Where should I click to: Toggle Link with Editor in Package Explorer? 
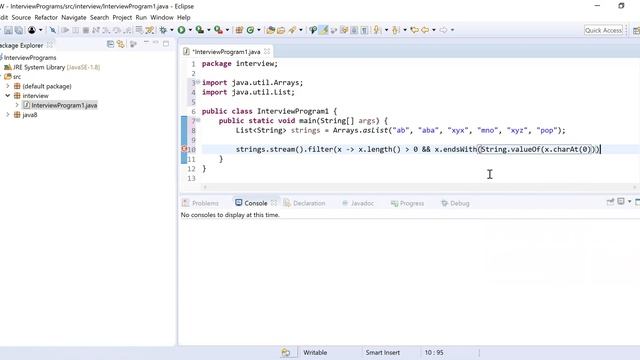pos(121,44)
